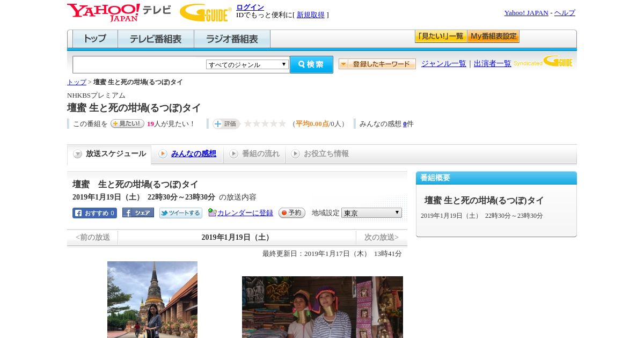This screenshot has height=338, width=644.
Task: Open the pagoda temple photo thumbnail
Action: coord(152,299)
